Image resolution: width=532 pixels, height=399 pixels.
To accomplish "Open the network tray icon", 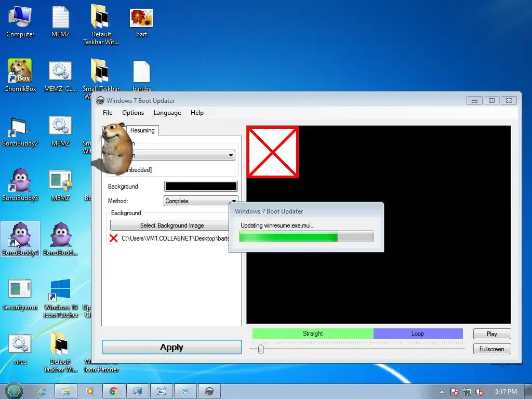I will (x=467, y=392).
